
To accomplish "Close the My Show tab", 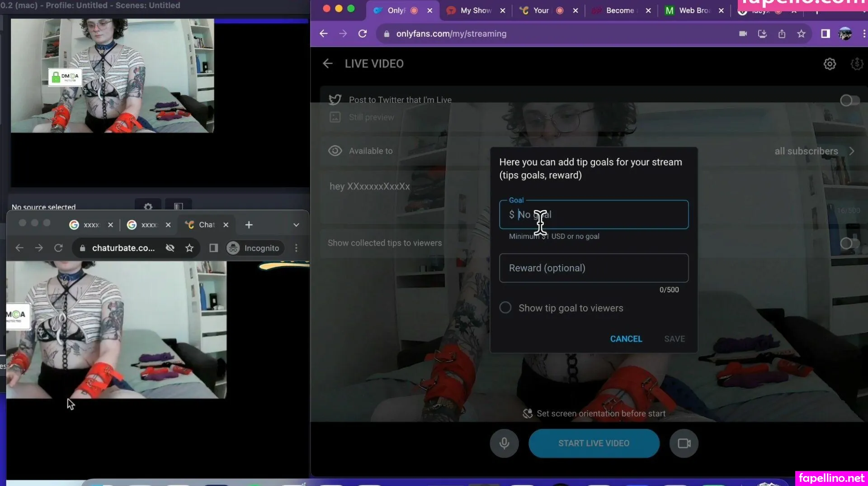I will tap(502, 10).
